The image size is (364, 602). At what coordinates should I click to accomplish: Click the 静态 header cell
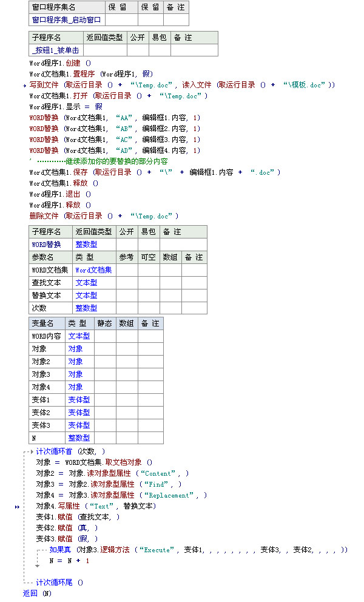(x=105, y=323)
